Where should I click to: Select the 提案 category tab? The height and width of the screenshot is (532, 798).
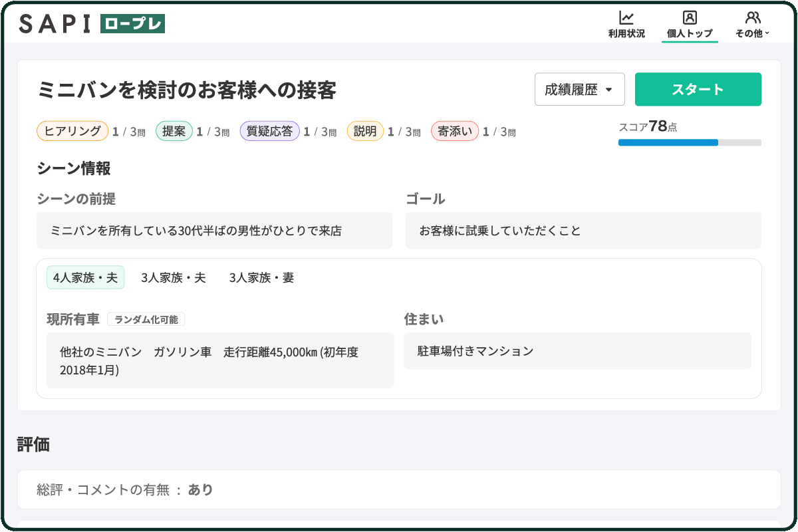coord(174,131)
